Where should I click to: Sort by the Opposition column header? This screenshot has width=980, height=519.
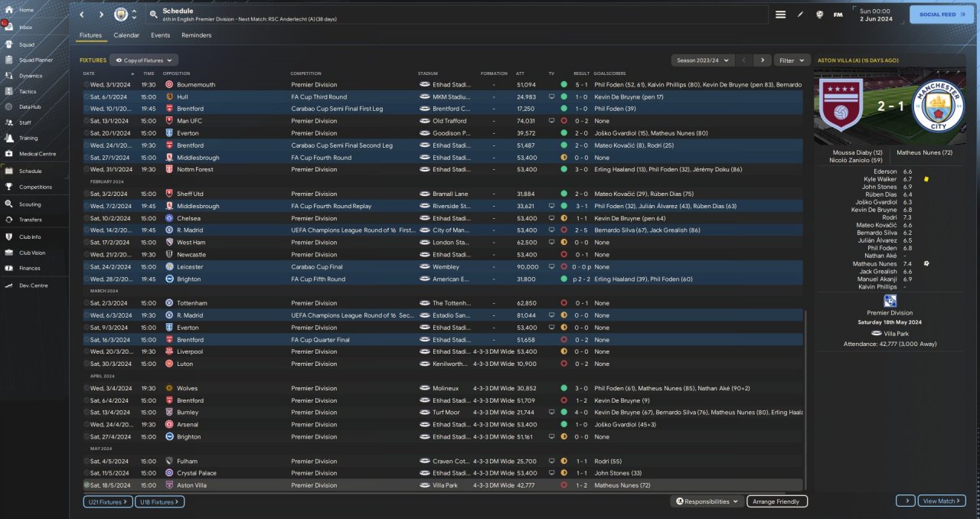pyautogui.click(x=176, y=73)
